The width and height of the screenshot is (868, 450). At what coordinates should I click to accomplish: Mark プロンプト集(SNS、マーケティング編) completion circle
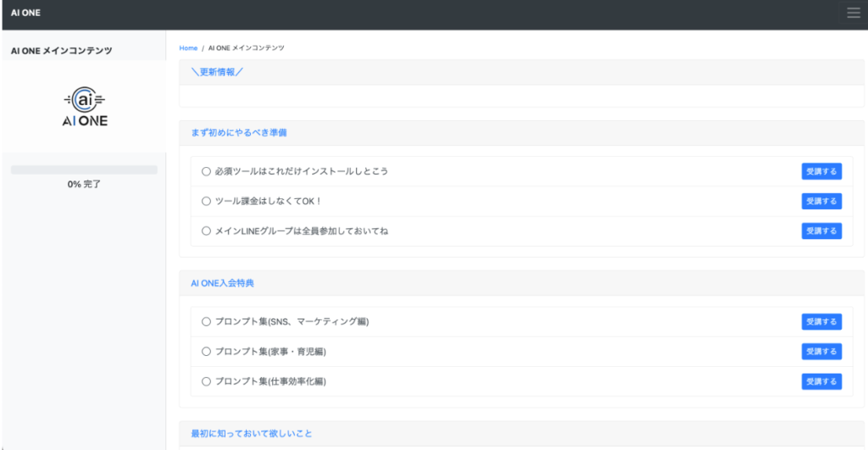coord(206,321)
